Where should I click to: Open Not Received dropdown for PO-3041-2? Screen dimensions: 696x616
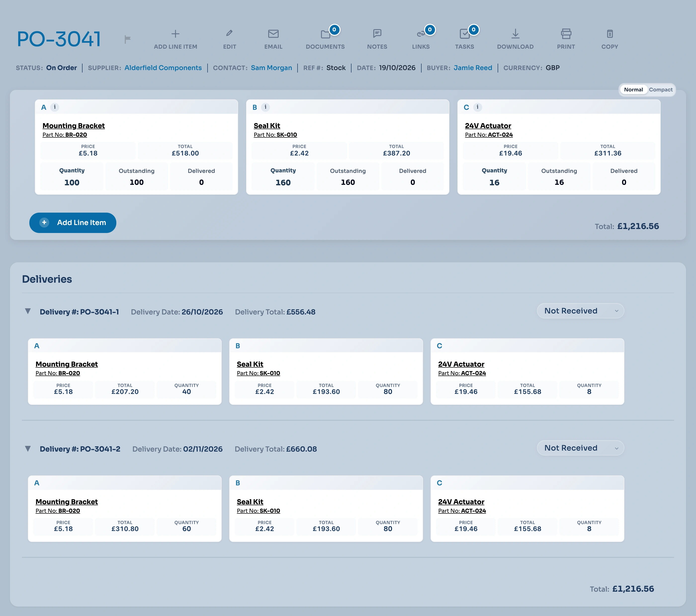(x=581, y=448)
